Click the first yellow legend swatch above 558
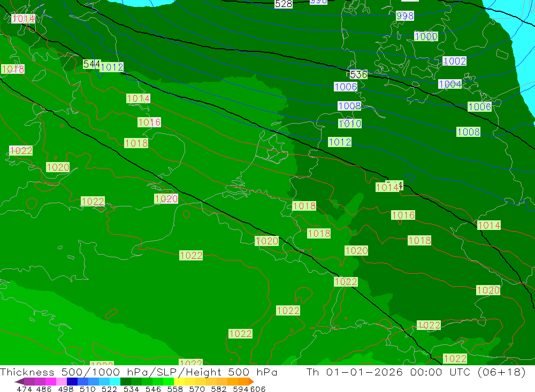 179,381
